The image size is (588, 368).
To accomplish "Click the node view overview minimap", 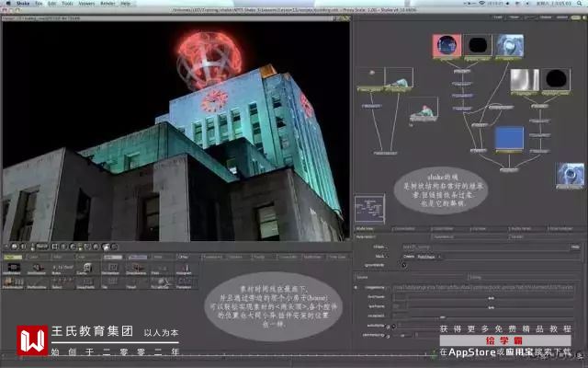I will tap(369, 209).
